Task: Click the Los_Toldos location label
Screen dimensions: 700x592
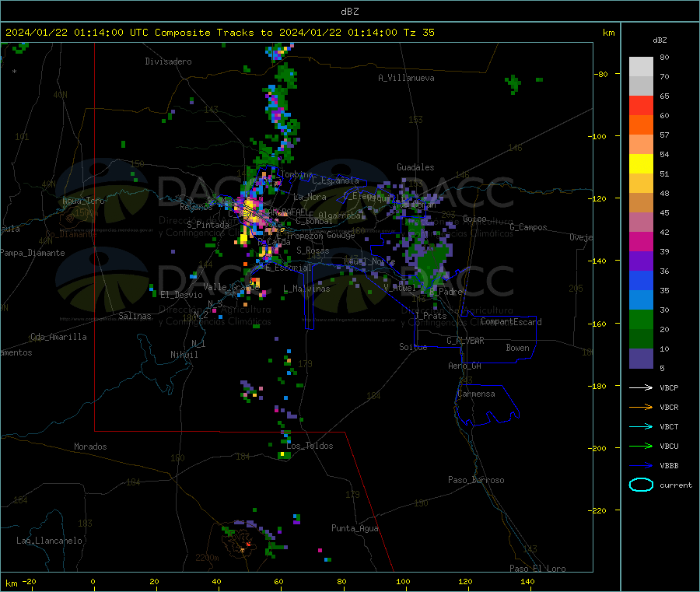Action: (310, 446)
